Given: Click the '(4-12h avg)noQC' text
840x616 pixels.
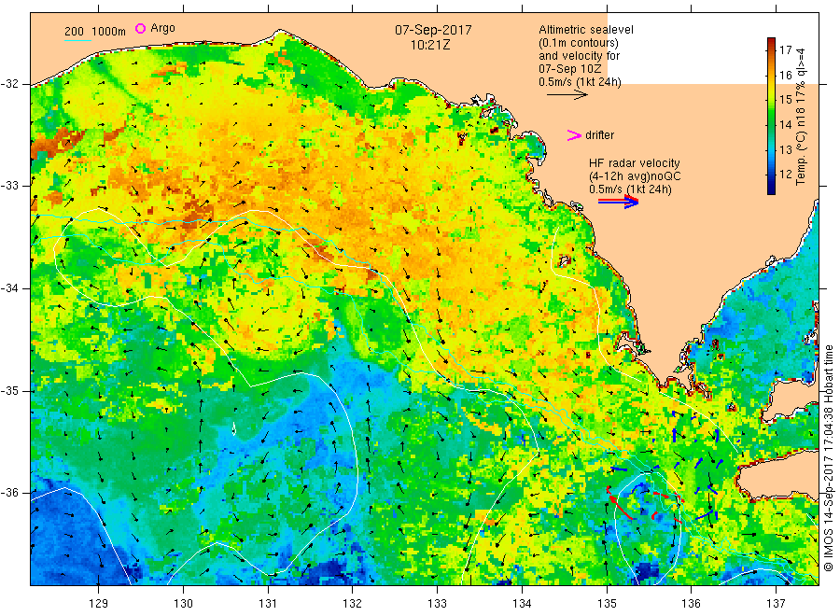Looking at the screenshot, I should pos(635,176).
